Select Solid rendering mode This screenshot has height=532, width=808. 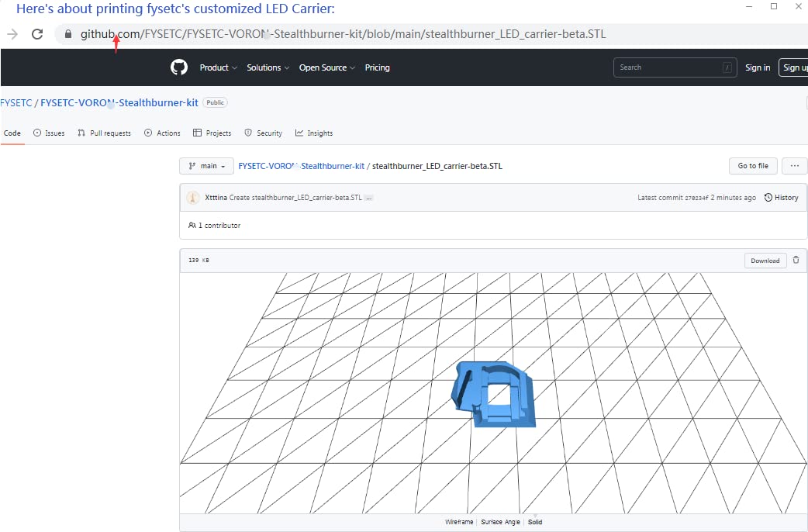535,522
